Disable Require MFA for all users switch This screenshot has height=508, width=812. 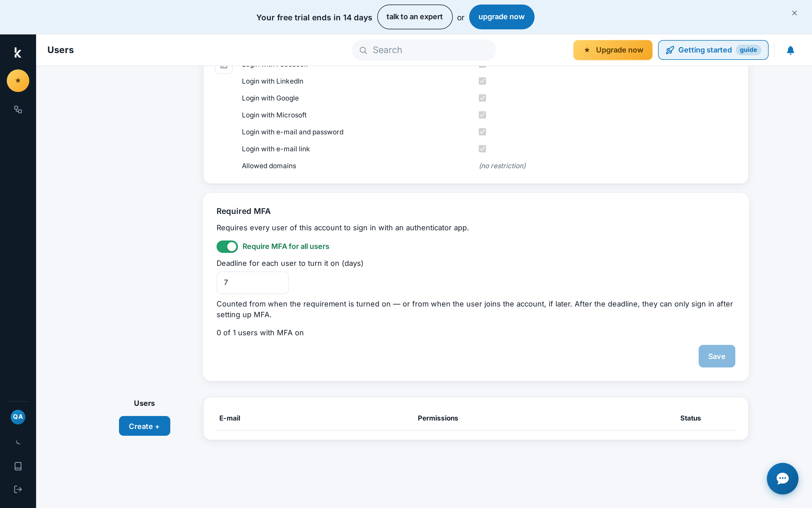tap(227, 247)
